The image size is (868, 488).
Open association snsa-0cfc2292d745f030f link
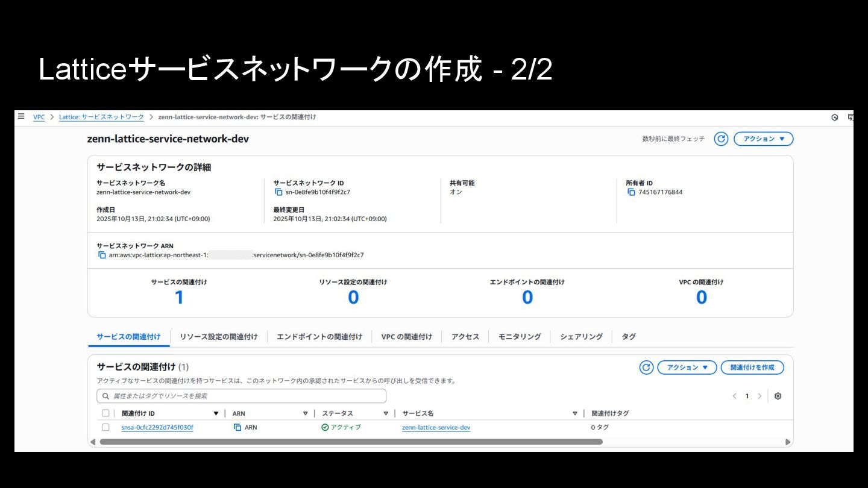pos(157,428)
